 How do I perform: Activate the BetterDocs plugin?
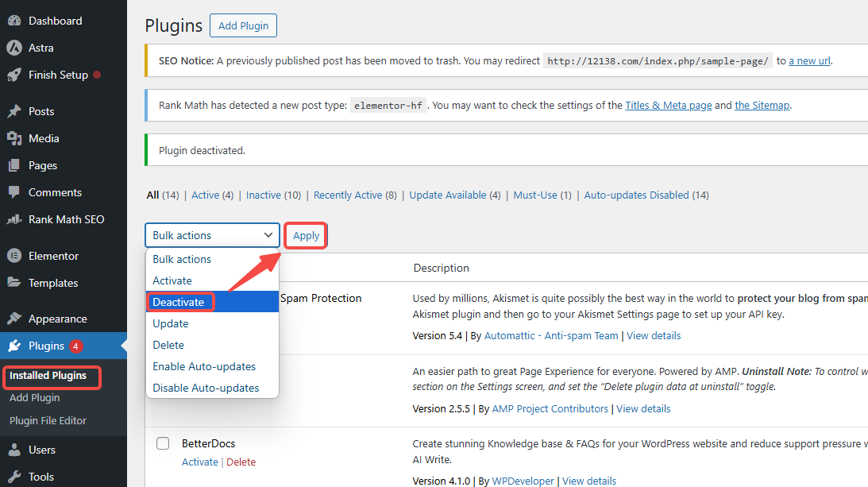tap(199, 462)
